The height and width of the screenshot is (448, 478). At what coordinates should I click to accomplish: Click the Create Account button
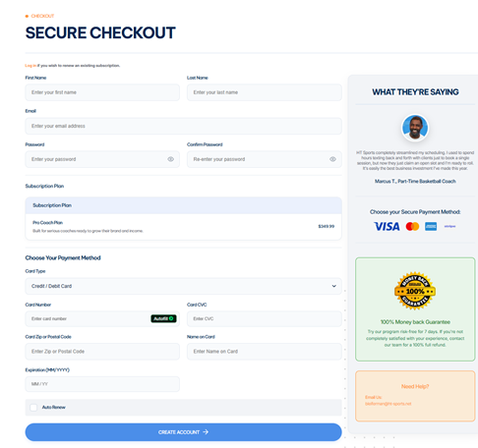pos(184,432)
